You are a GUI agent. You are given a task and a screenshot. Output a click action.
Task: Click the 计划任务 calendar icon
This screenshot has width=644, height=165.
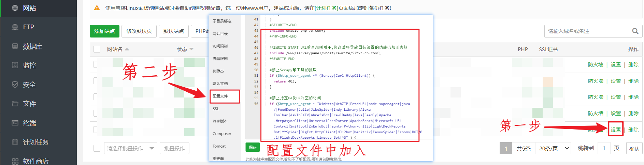(x=15, y=142)
